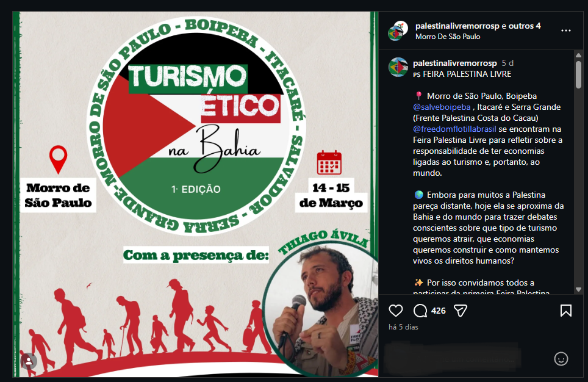Open the Morro De São Paulo location link
Viewport: 588px width, 382px height.
point(448,37)
